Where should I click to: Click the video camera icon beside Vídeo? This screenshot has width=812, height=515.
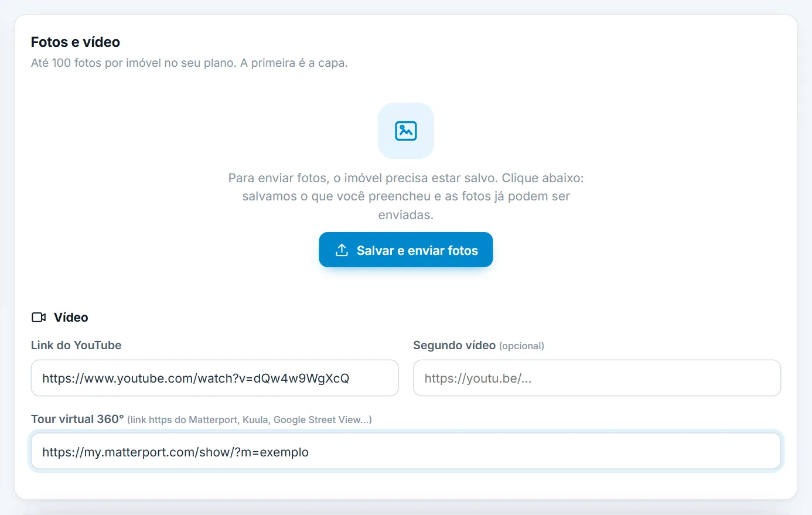coord(39,318)
